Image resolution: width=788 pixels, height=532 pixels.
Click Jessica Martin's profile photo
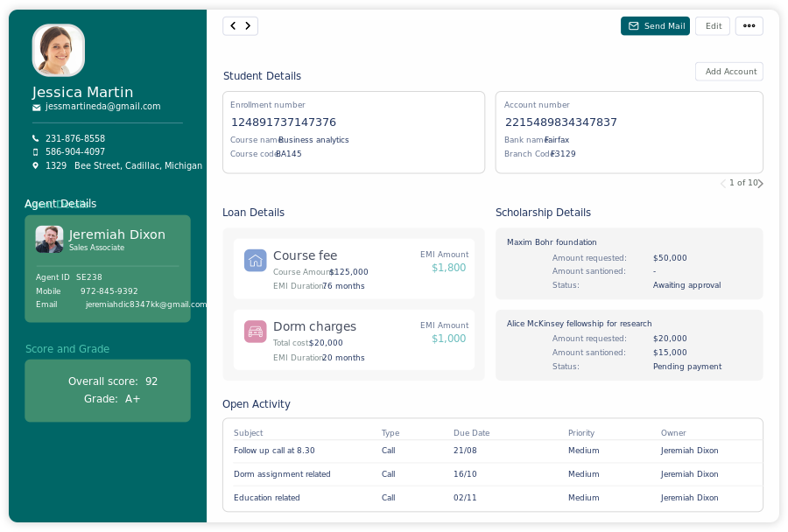click(59, 51)
